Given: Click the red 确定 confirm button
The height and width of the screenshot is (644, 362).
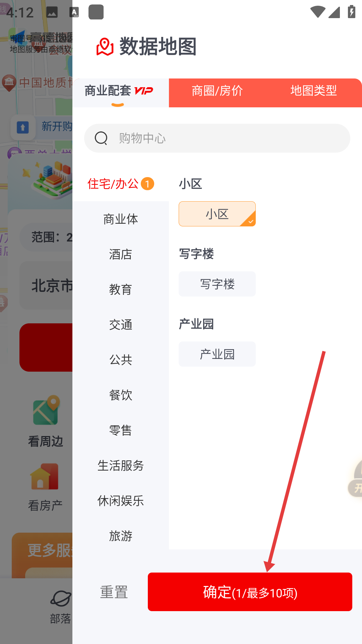Looking at the screenshot, I should (x=250, y=592).
